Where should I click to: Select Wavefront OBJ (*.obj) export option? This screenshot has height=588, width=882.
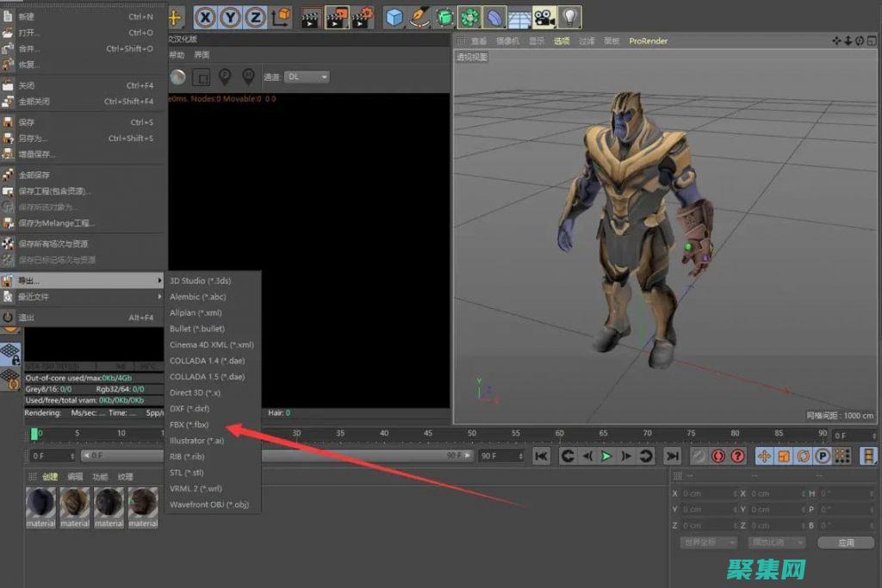[209, 504]
